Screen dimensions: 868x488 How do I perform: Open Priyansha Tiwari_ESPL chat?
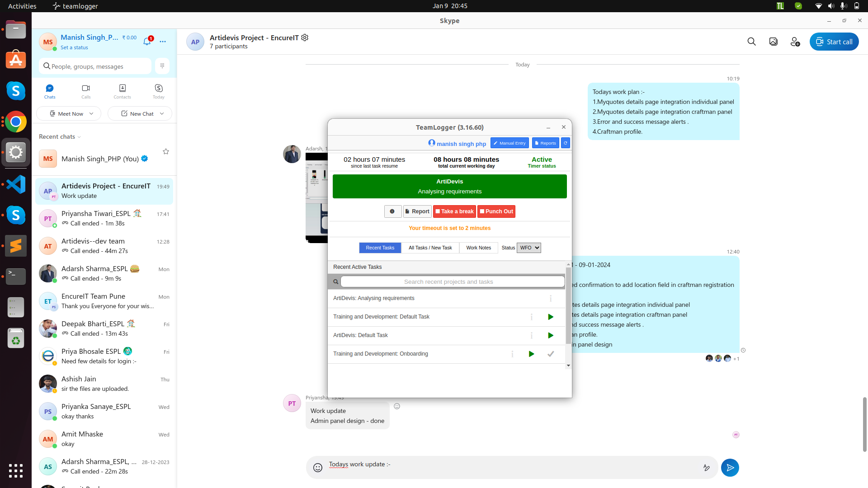104,218
